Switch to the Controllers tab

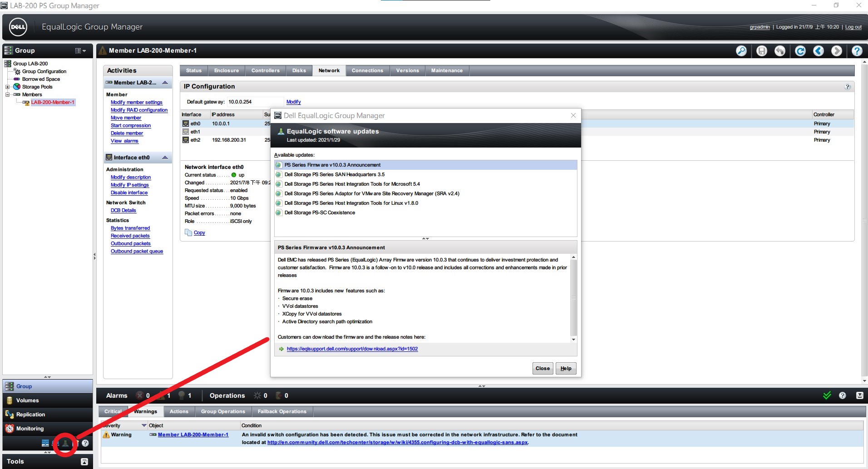pyautogui.click(x=266, y=70)
